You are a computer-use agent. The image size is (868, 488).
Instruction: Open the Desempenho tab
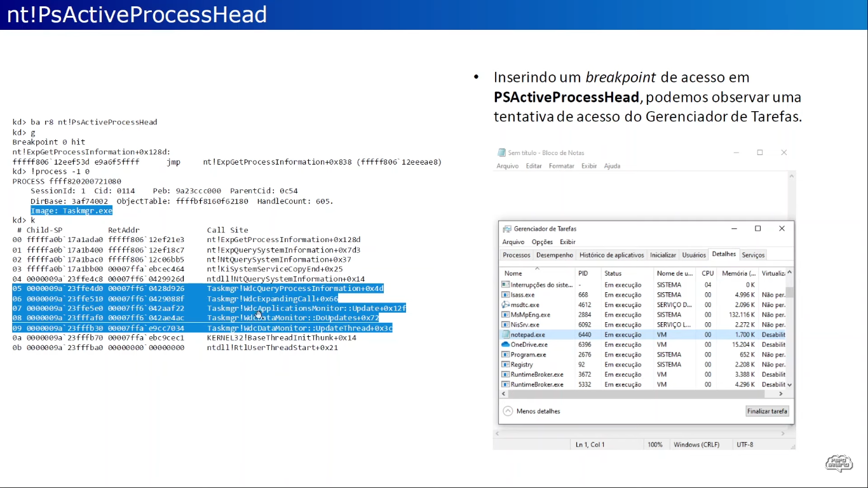(554, 255)
